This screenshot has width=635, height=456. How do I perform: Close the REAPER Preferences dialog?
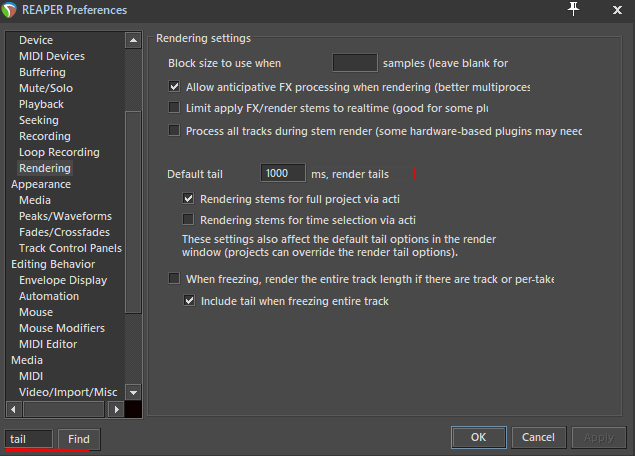[x=617, y=10]
